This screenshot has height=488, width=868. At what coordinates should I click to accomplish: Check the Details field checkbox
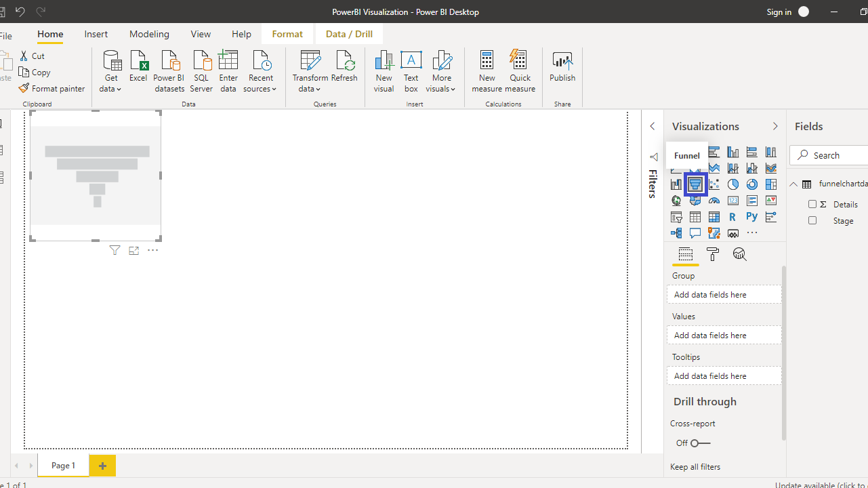tap(812, 204)
